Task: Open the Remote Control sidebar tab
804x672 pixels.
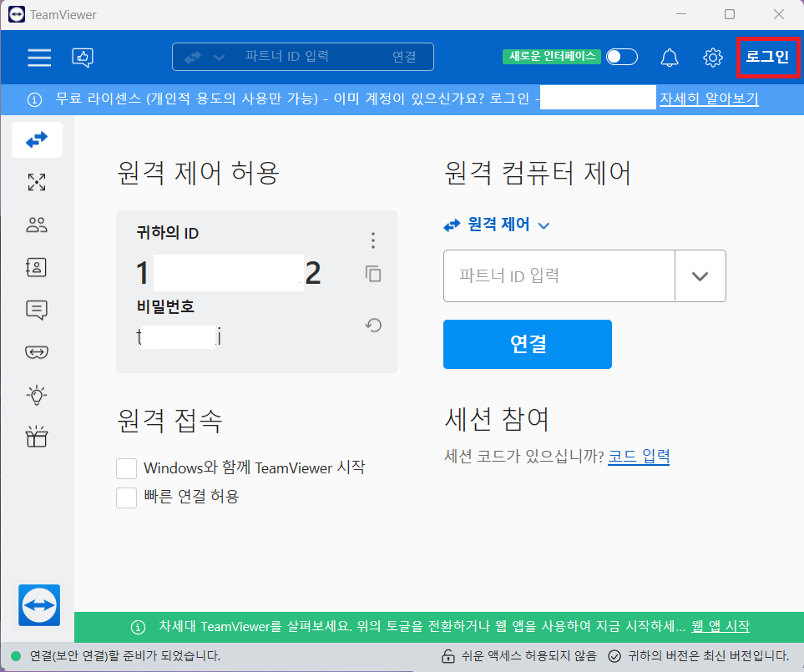Action: (x=37, y=139)
